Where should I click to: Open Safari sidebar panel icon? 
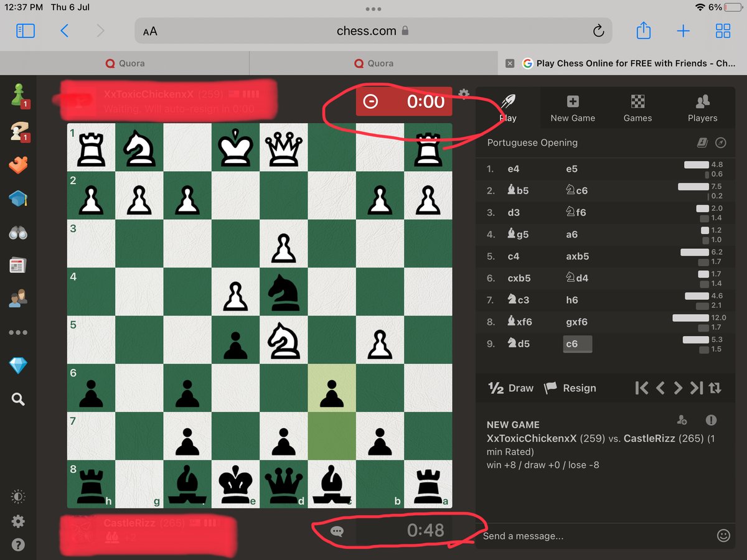tap(26, 30)
